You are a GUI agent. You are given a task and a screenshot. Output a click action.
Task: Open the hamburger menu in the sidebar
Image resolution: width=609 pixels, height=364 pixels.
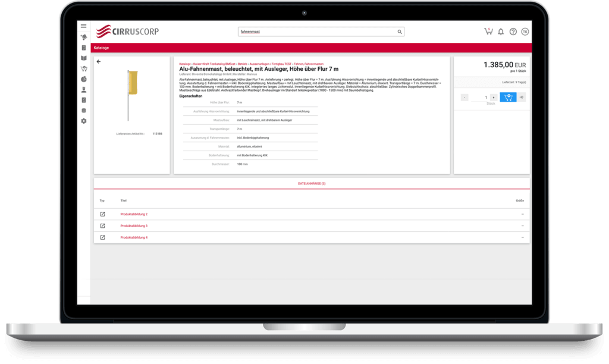pyautogui.click(x=84, y=26)
